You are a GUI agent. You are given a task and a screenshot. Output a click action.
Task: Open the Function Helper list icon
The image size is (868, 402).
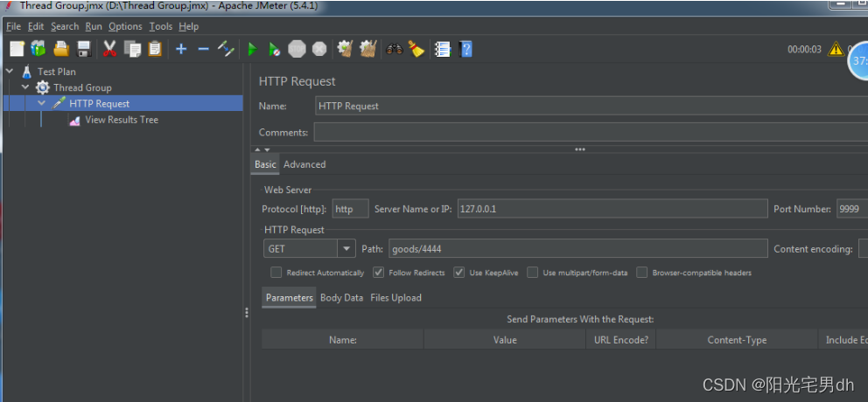pyautogui.click(x=442, y=49)
